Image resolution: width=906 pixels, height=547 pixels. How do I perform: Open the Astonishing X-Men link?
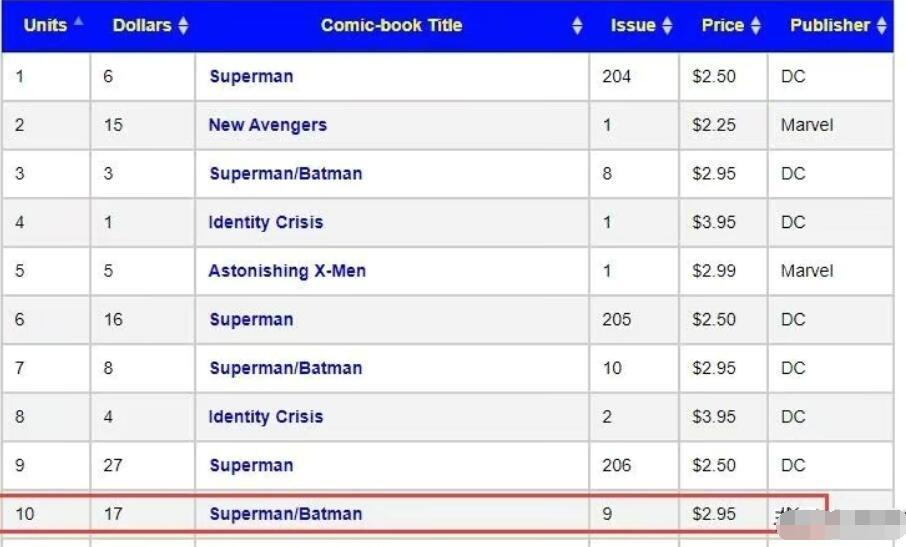287,271
